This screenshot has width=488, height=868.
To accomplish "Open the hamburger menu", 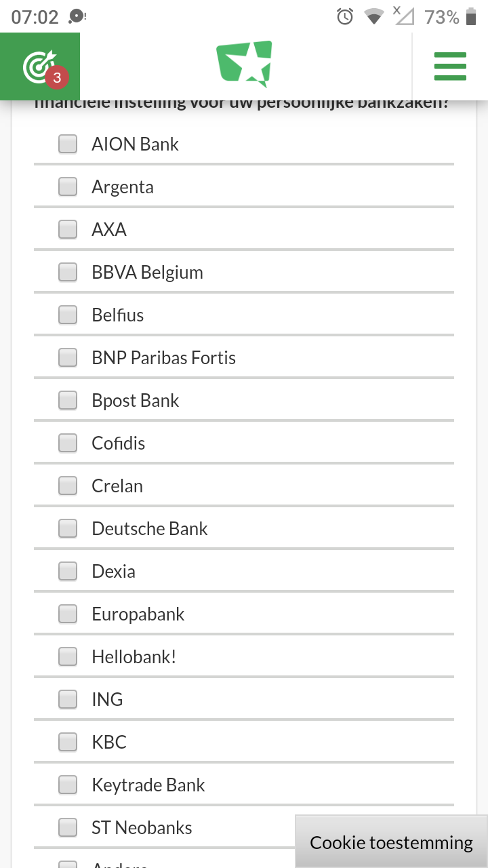I will [x=450, y=66].
